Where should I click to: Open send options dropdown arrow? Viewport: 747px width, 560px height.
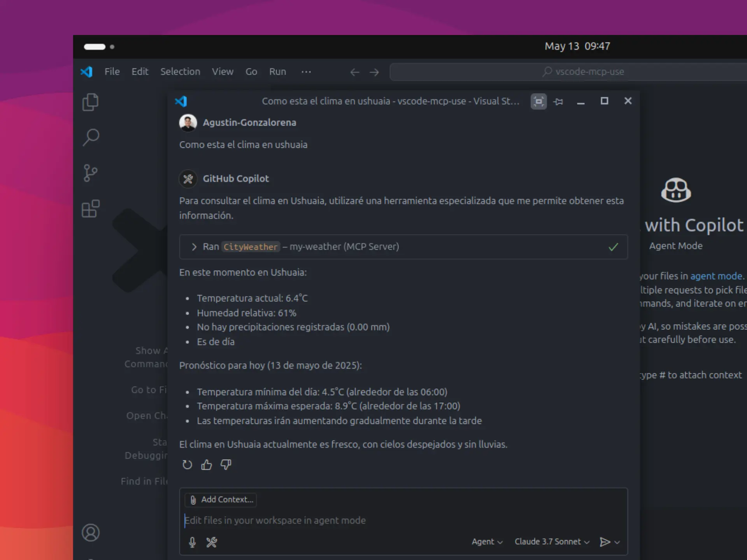[617, 542]
